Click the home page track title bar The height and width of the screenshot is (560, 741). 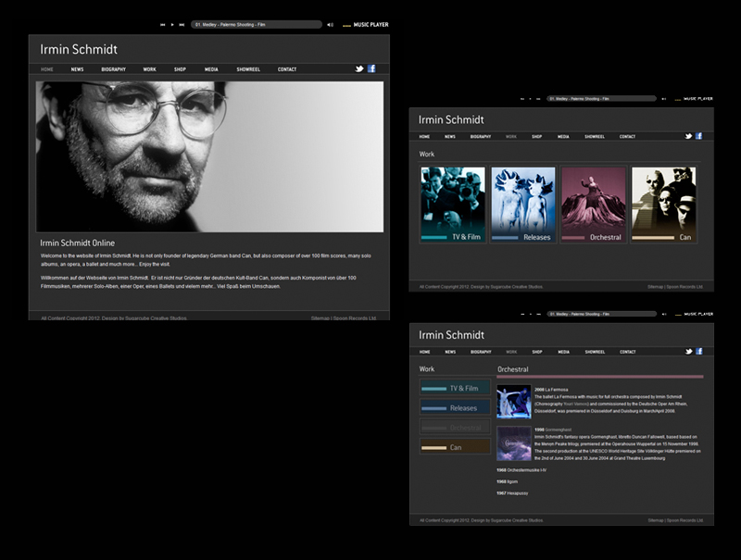click(x=257, y=25)
